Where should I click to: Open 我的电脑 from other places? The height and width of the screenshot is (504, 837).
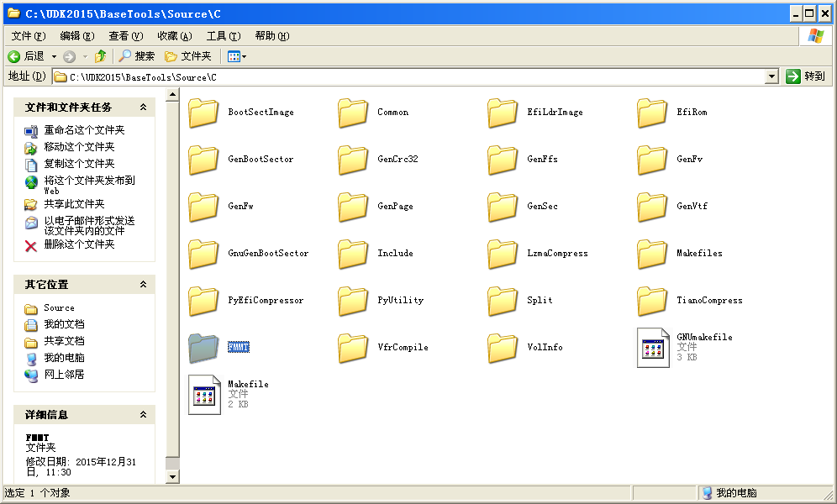(64, 358)
